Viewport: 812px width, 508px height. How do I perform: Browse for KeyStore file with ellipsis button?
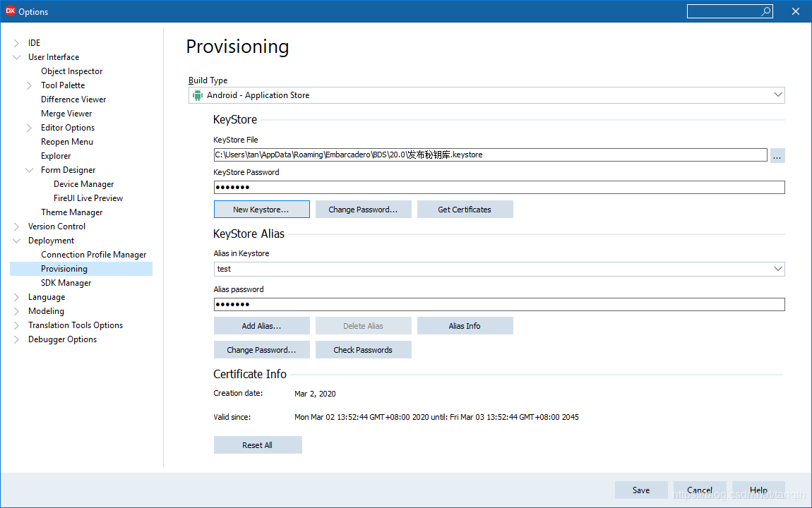click(777, 156)
